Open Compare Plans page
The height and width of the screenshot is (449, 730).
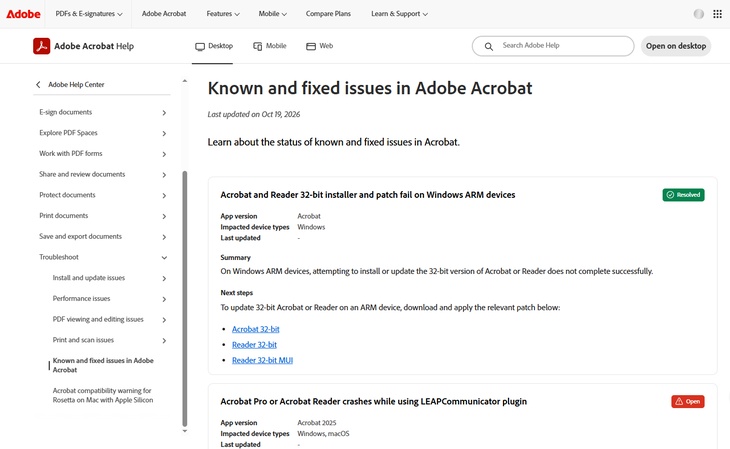[328, 14]
